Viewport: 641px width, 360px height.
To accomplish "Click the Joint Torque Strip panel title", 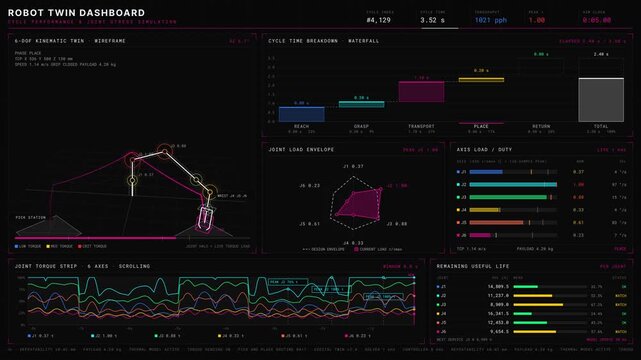I will [82, 266].
